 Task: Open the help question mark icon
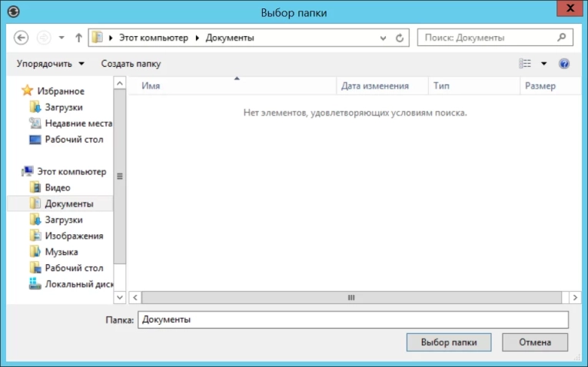pos(564,64)
